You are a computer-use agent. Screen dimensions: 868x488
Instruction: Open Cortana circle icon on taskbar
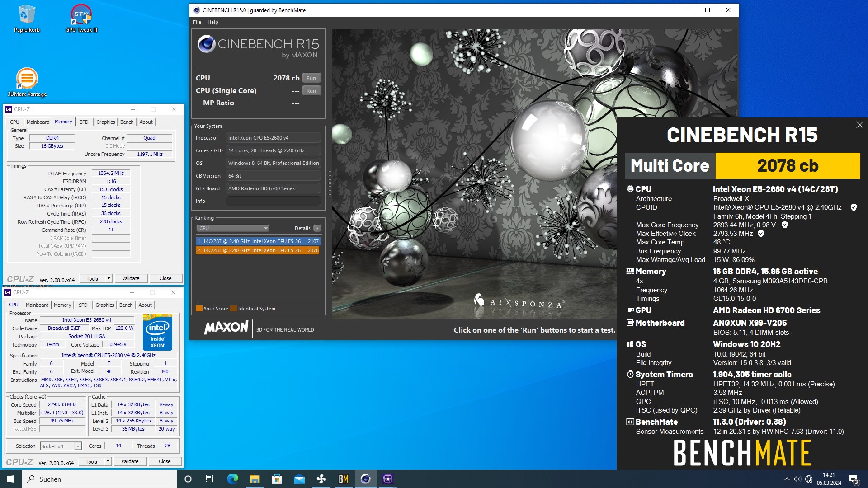[188, 479]
